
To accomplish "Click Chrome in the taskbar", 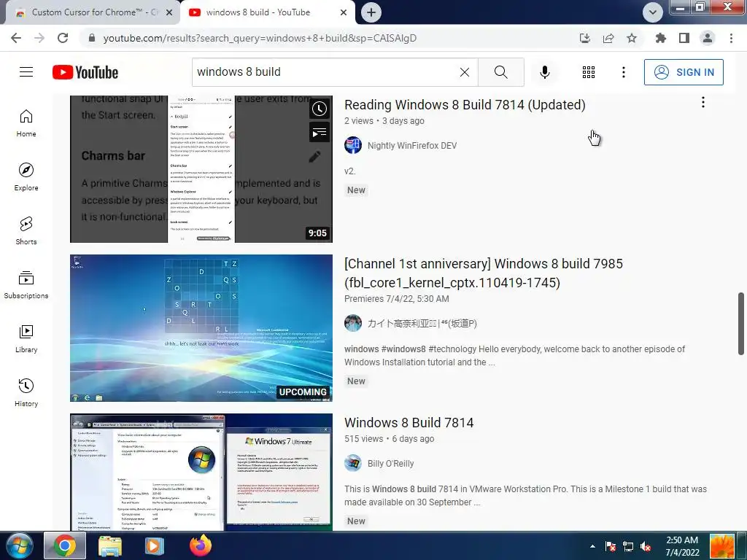I will tap(65, 545).
